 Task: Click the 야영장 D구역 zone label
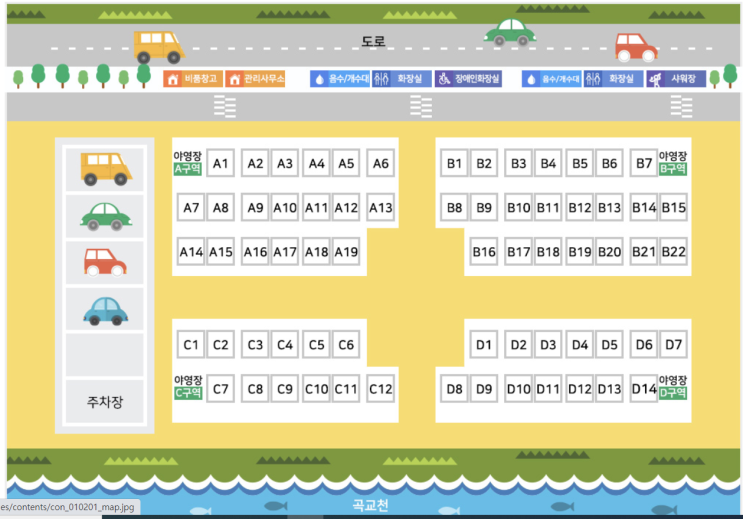pyautogui.click(x=673, y=387)
